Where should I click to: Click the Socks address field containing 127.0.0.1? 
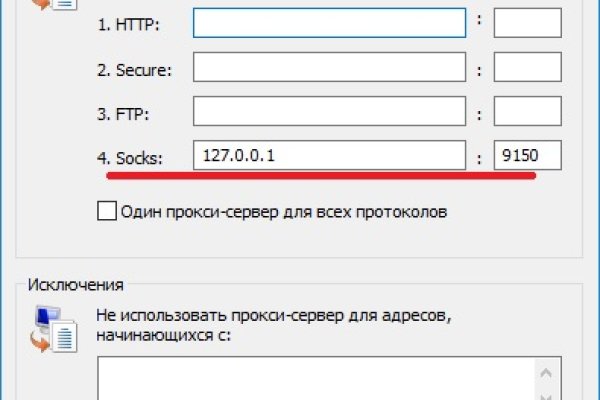point(329,155)
